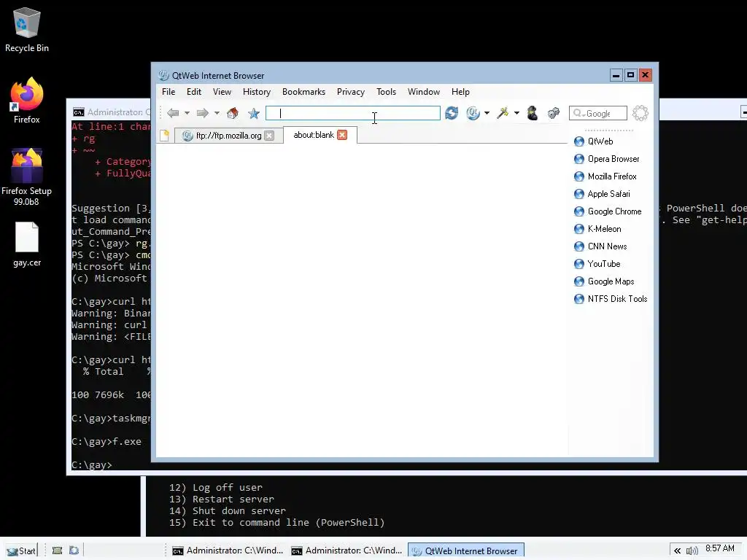Open the YouTube bookmark

tap(597, 264)
